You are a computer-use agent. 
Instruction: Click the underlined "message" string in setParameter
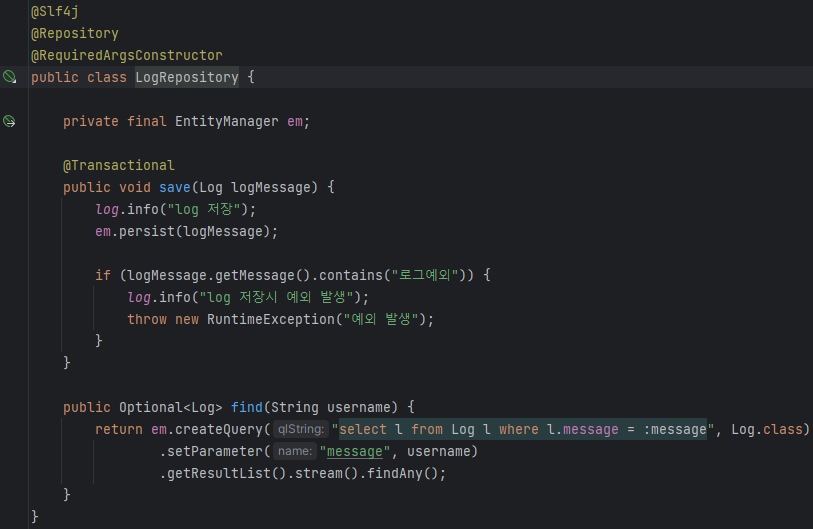(x=355, y=452)
